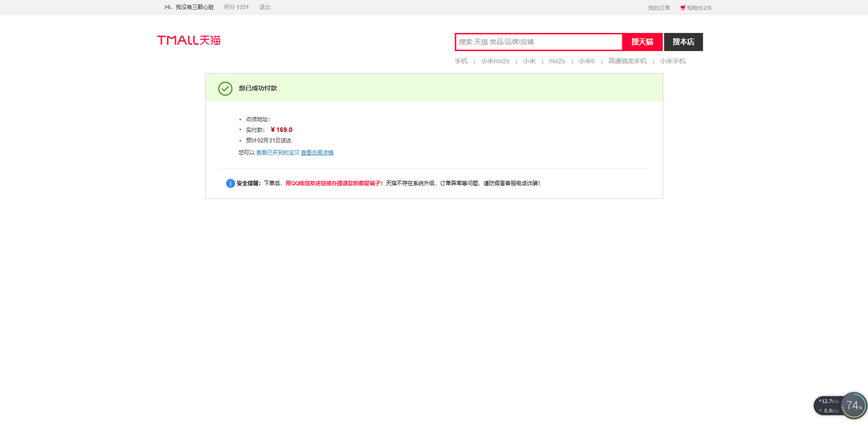Click the TMALL 天猫 logo
This screenshot has height=426, width=868.
tap(189, 41)
